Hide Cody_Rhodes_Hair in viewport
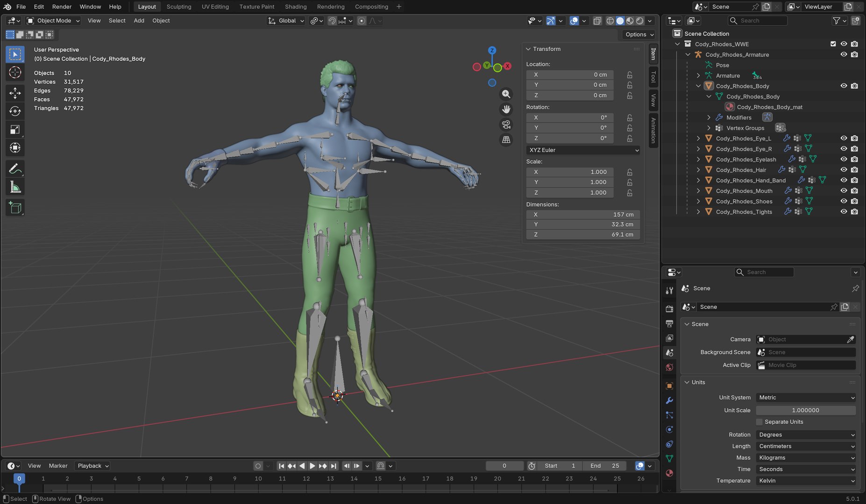 [x=844, y=170]
